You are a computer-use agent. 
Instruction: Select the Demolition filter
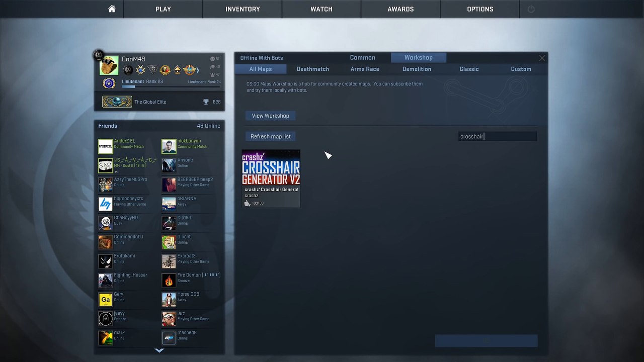pos(417,69)
